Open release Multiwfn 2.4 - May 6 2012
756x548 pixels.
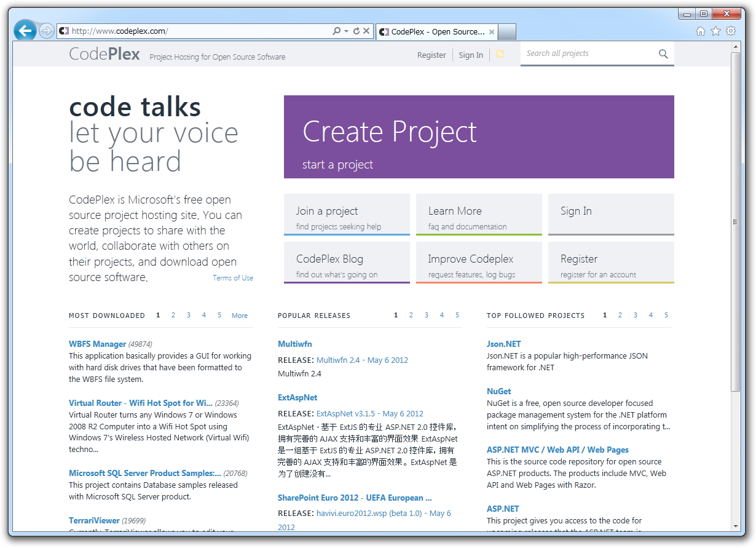(x=362, y=360)
